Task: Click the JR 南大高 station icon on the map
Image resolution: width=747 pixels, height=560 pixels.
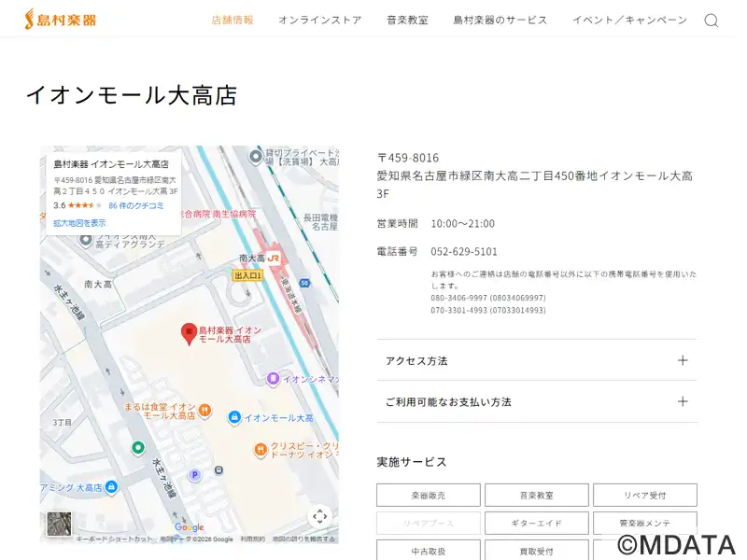Action: pos(273,259)
